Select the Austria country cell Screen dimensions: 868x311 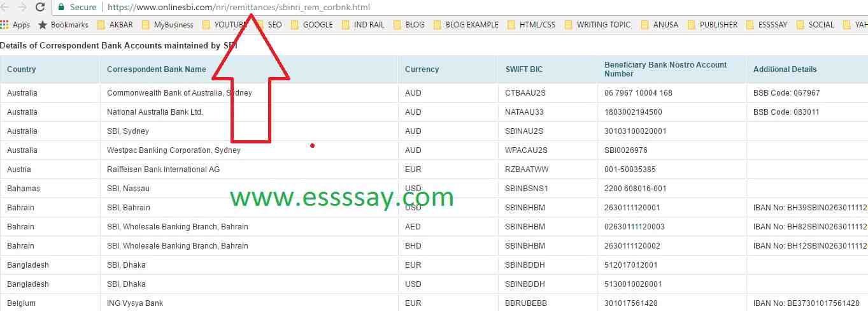tap(50, 170)
